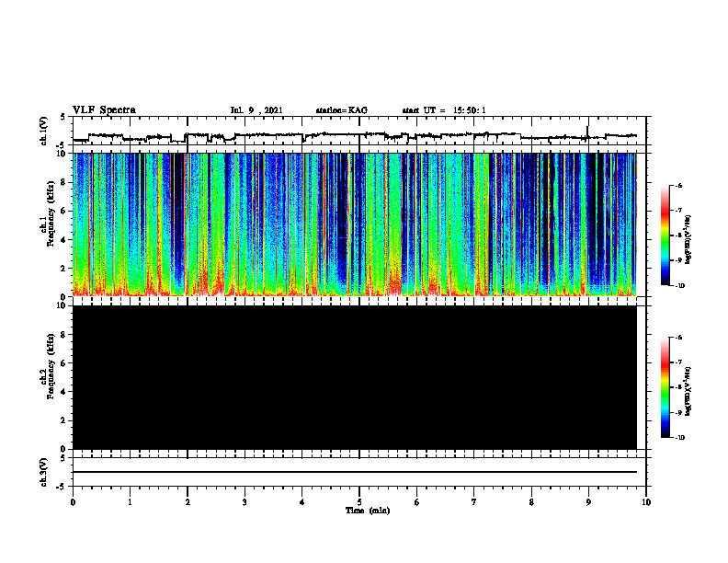
Task: Click the time axis tick label "0"
Action: coord(73,502)
